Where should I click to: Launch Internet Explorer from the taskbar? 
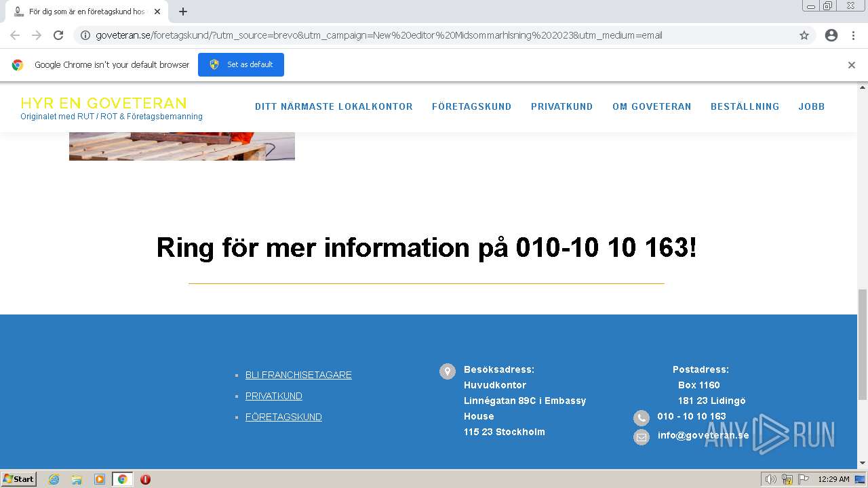coord(54,479)
